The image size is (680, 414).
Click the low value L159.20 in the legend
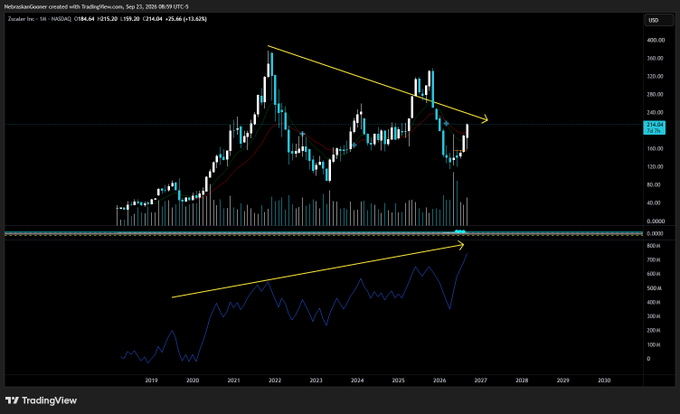[x=130, y=19]
